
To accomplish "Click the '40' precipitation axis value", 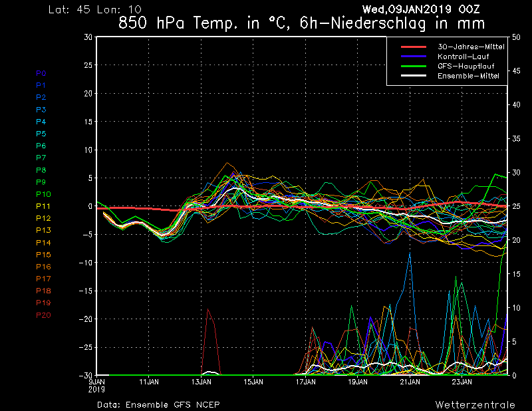I will pyautogui.click(x=516, y=105).
